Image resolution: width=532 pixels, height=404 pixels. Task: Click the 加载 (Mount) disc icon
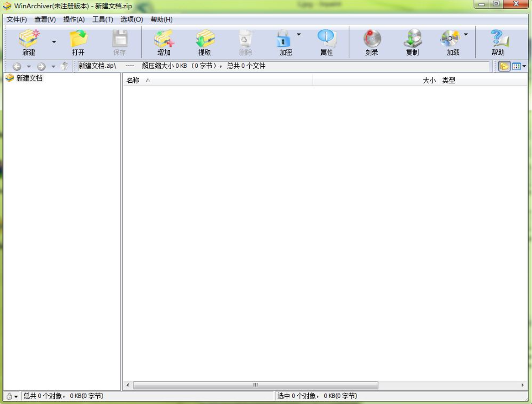click(450, 38)
